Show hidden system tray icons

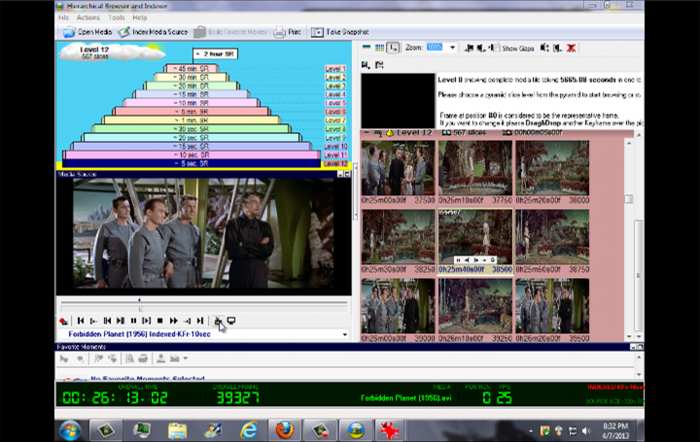[531, 431]
